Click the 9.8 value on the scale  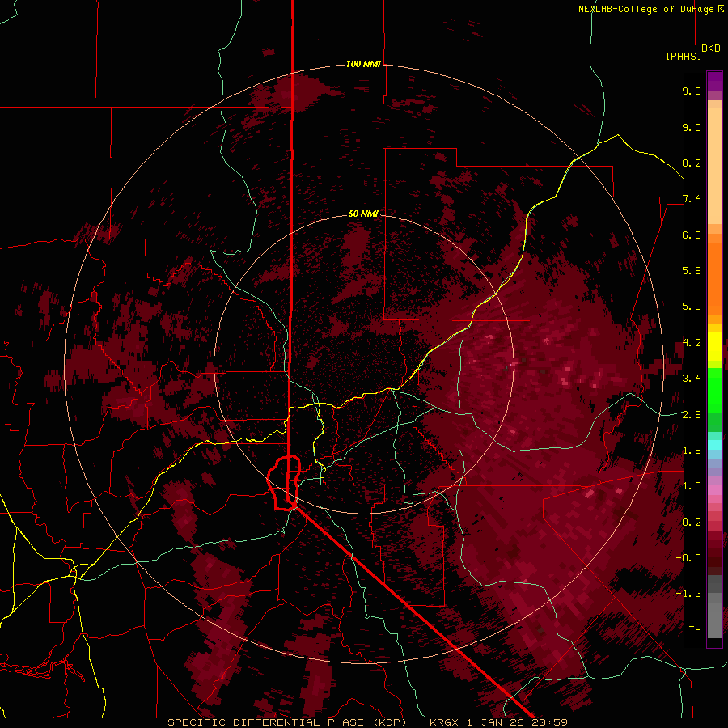tap(692, 91)
